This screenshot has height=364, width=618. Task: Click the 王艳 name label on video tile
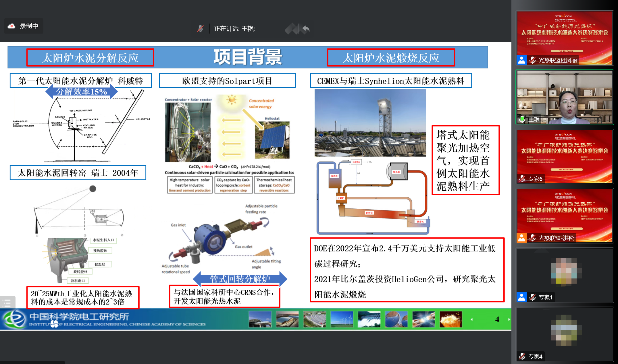534,119
